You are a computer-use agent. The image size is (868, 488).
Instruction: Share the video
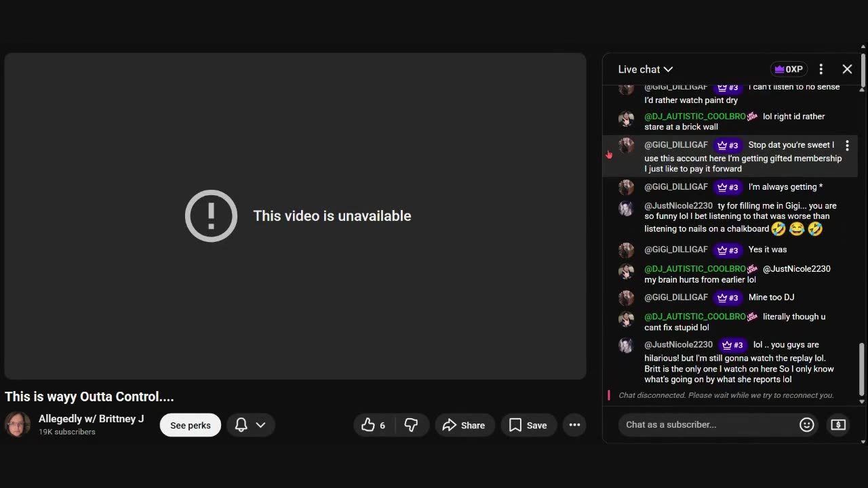coord(464,425)
